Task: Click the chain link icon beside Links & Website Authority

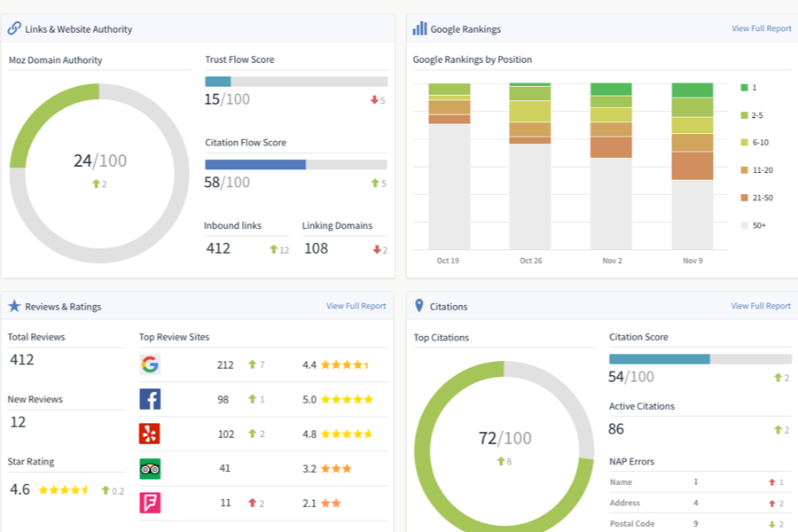Action: point(14,28)
